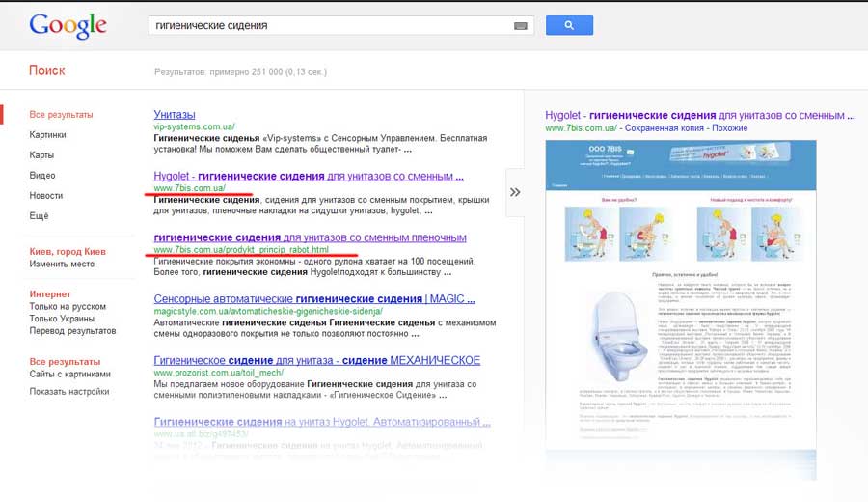Open result 'гигиенические сидения для унитазов со сменным пленочным'
The height and width of the screenshot is (502, 868).
point(310,237)
